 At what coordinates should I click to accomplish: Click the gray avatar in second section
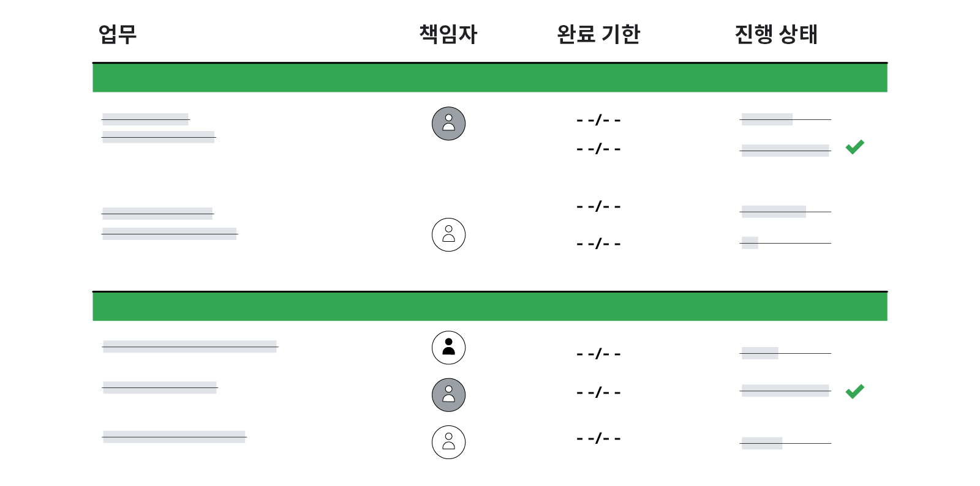click(x=448, y=395)
